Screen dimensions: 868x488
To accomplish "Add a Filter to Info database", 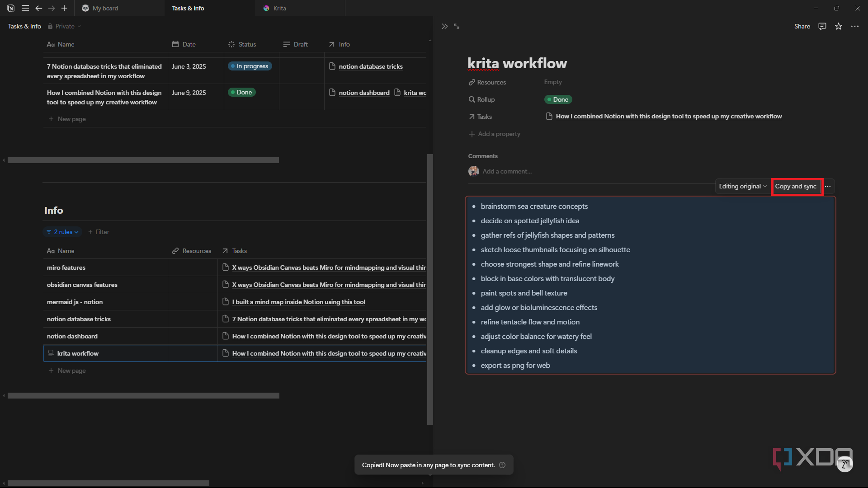I will tap(99, 232).
